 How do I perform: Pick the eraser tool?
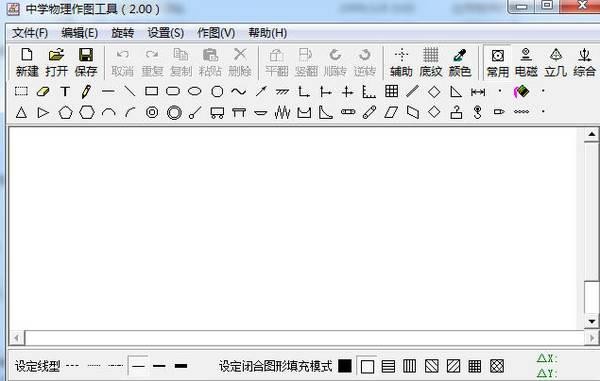point(43,91)
